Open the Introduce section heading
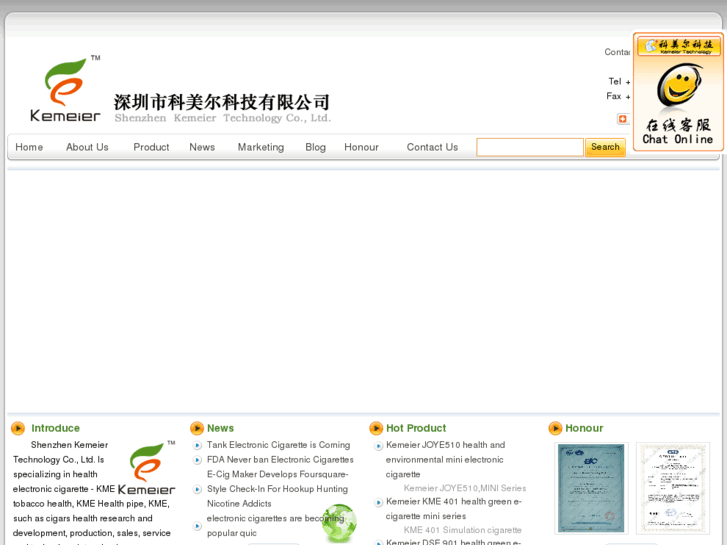This screenshot has width=727, height=545. (55, 428)
